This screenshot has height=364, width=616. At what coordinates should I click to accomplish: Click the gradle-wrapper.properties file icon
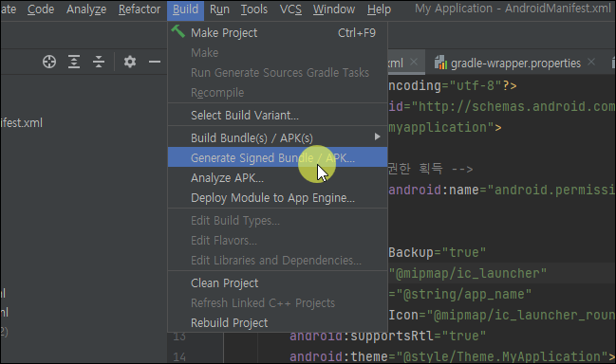point(440,63)
